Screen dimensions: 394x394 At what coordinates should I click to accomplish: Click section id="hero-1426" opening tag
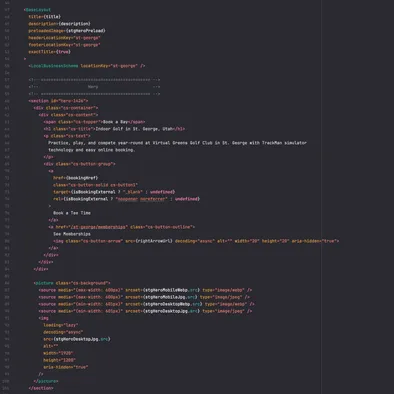coord(58,101)
